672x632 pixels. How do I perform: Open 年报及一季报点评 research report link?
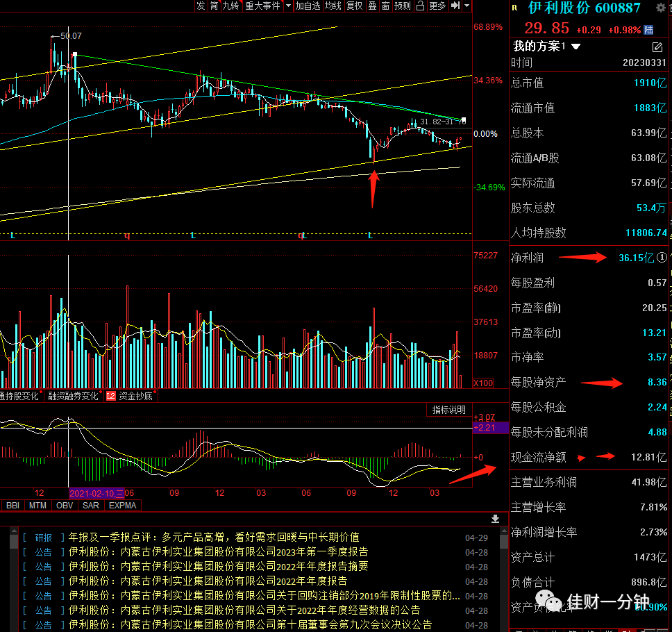point(214,537)
